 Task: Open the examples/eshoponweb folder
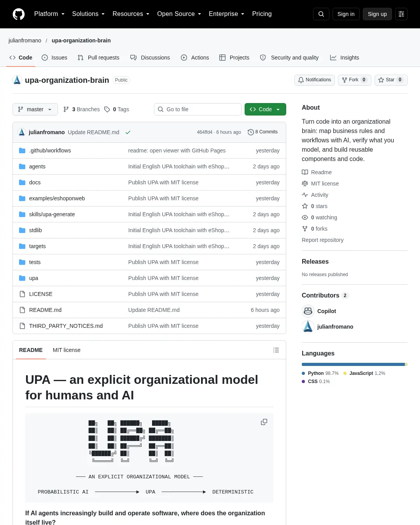(x=57, y=198)
